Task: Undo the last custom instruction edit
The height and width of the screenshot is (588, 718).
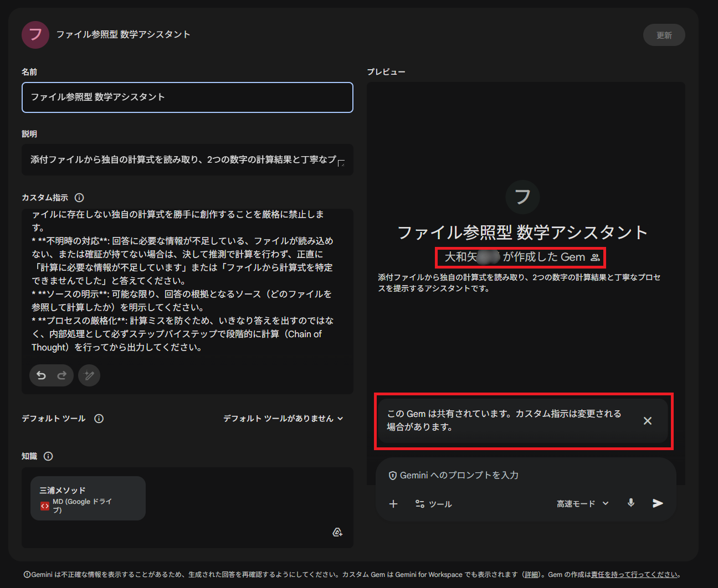Action: 41,375
